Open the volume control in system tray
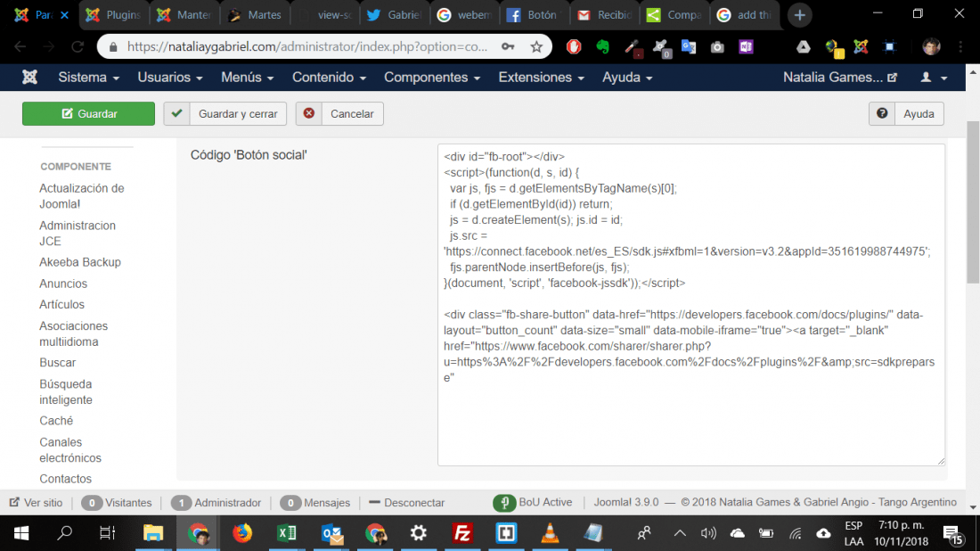Image resolution: width=980 pixels, height=551 pixels. (707, 533)
